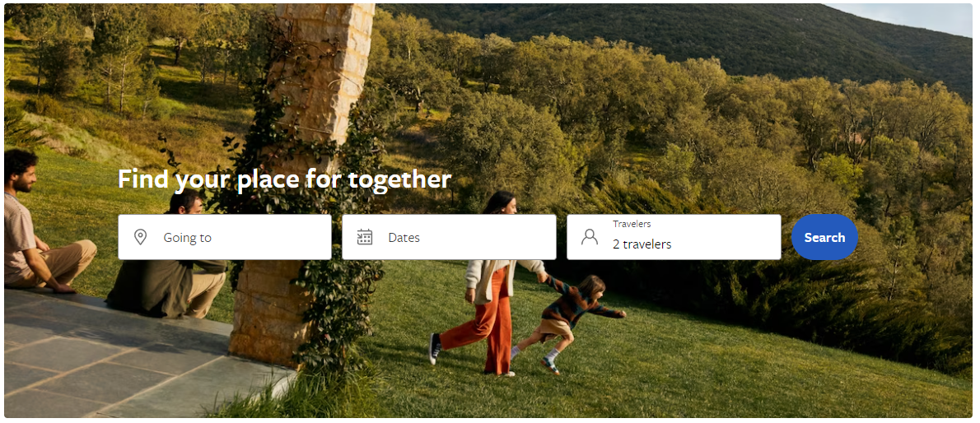Expand the Travelers selector box
The height and width of the screenshot is (423, 980).
(674, 238)
